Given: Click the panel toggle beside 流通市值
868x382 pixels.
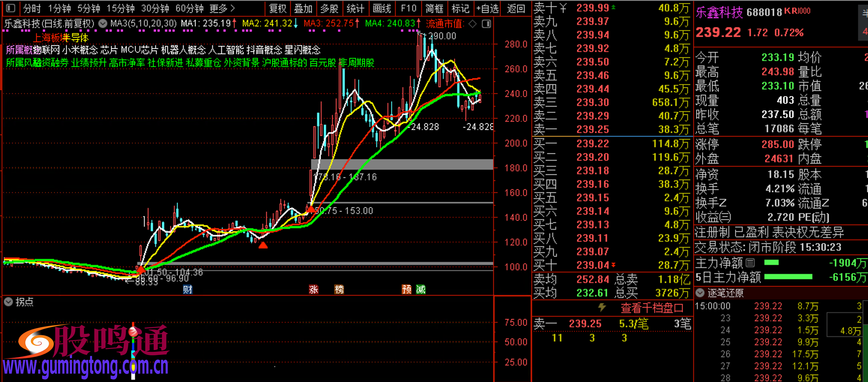Looking at the screenshot, I should (486, 24).
